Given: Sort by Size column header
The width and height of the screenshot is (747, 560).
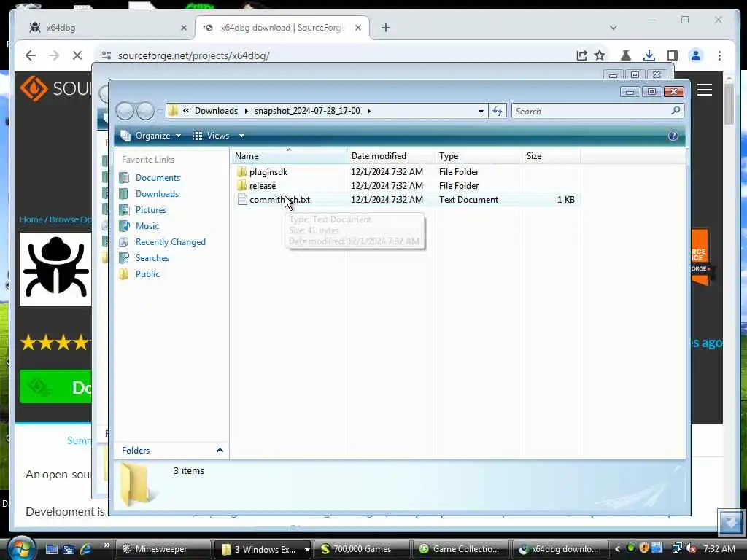Looking at the screenshot, I should click(x=551, y=156).
